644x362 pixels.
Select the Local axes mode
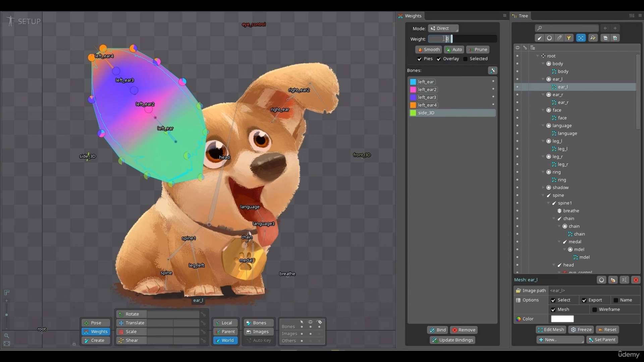click(x=225, y=323)
